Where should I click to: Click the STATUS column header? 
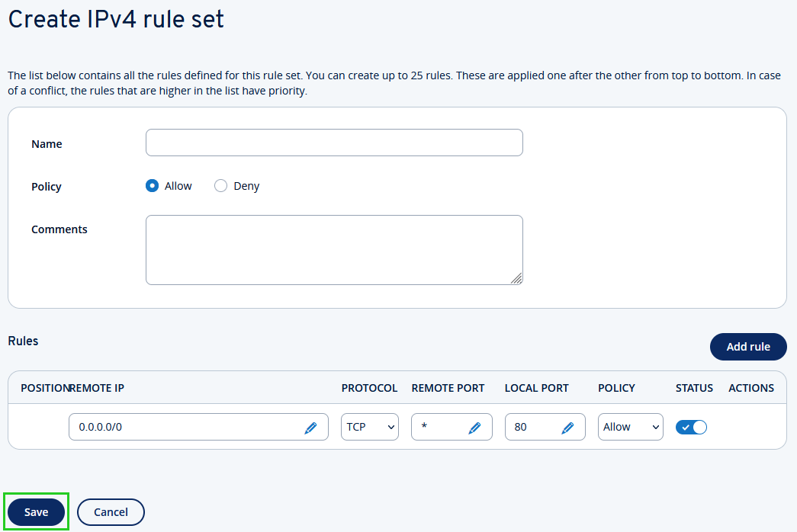click(694, 388)
